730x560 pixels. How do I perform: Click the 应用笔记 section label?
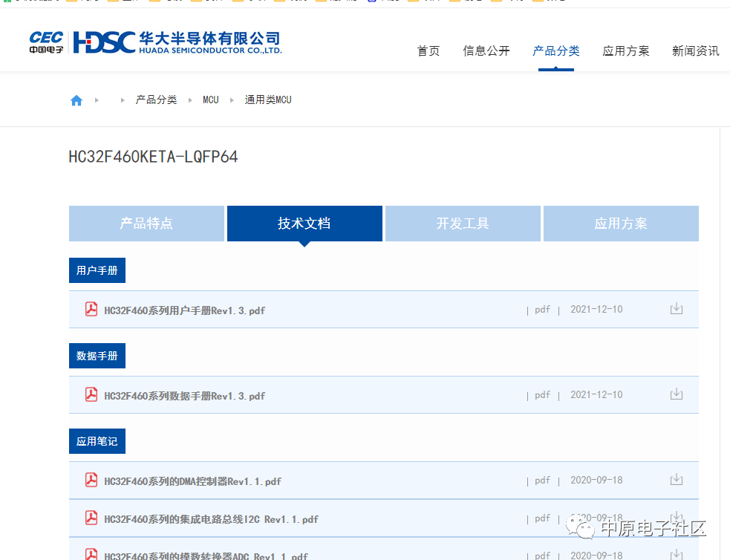[97, 441]
